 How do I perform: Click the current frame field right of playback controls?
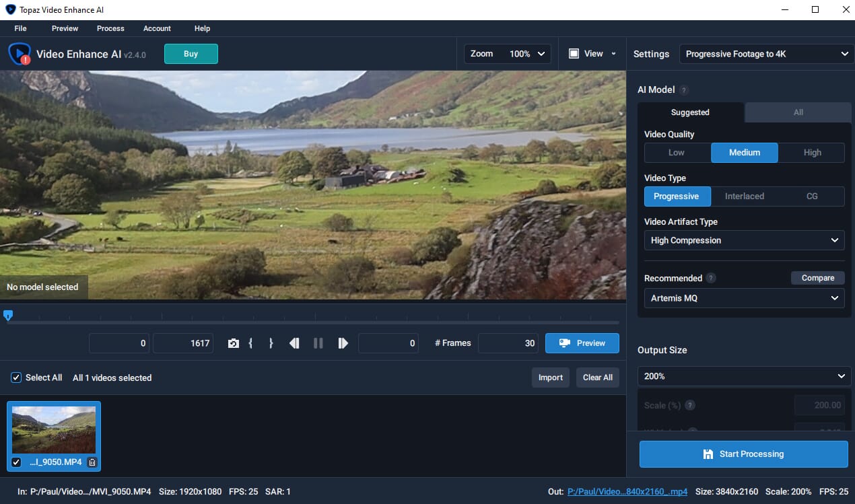[388, 343]
